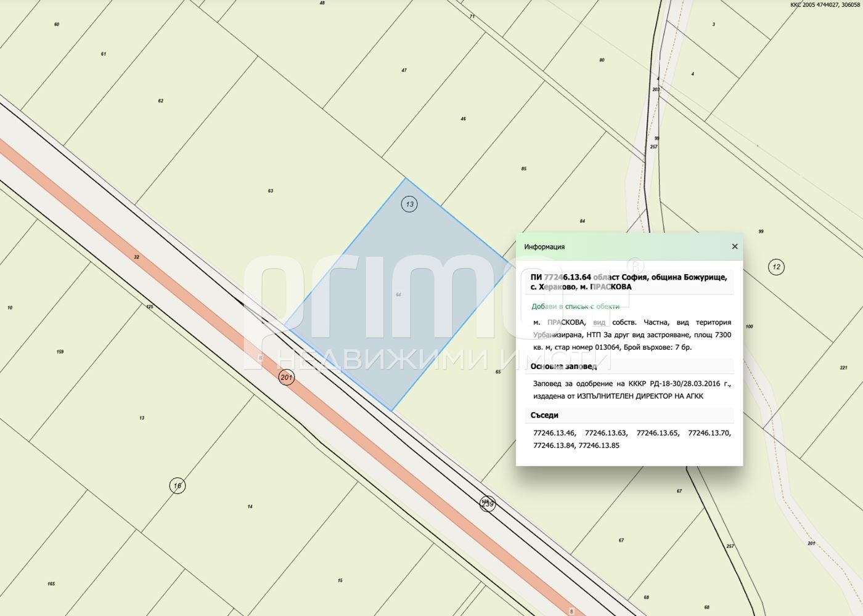Select parcel labeled 84 on the map
Viewport: 863px width, 616px height.
point(583,221)
